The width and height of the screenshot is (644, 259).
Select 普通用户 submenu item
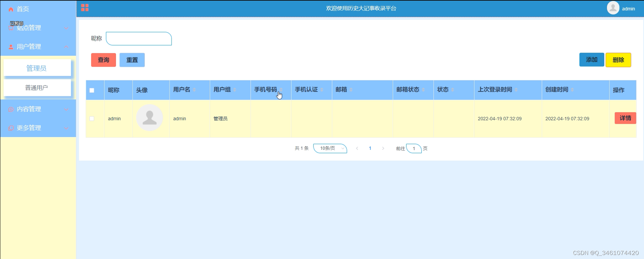(x=37, y=88)
